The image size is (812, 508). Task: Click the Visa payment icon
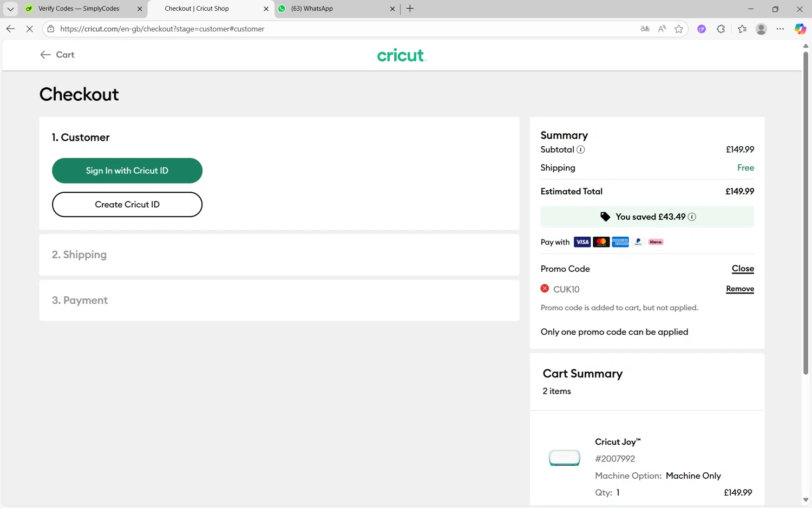pyautogui.click(x=582, y=242)
